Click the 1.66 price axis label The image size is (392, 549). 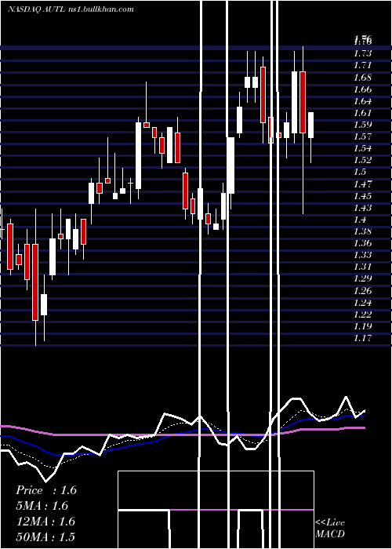(x=362, y=89)
